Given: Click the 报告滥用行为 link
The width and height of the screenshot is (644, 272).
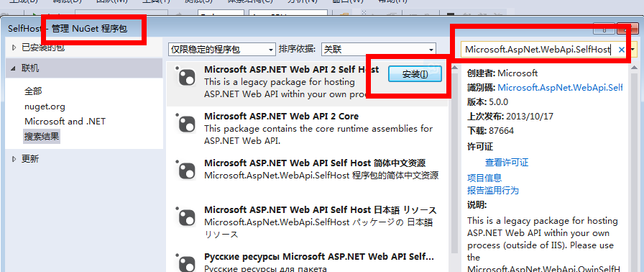Looking at the screenshot, I should [x=493, y=190].
